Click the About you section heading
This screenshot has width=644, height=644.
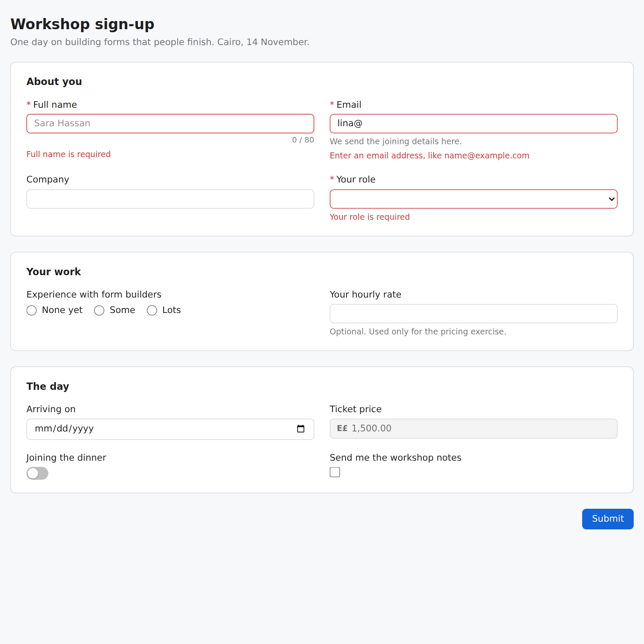tap(54, 82)
